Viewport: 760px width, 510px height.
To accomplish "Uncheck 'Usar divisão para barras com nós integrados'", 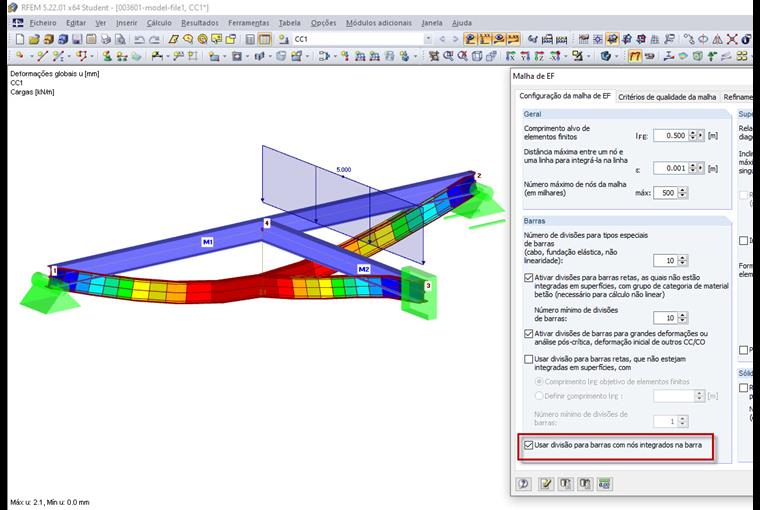I will (x=528, y=445).
